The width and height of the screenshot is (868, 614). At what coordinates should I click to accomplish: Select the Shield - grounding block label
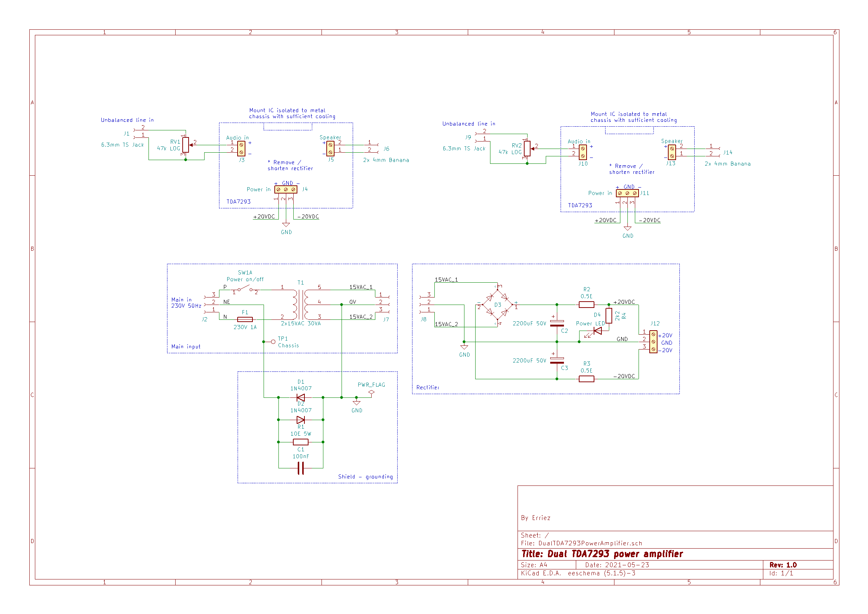[x=365, y=477]
